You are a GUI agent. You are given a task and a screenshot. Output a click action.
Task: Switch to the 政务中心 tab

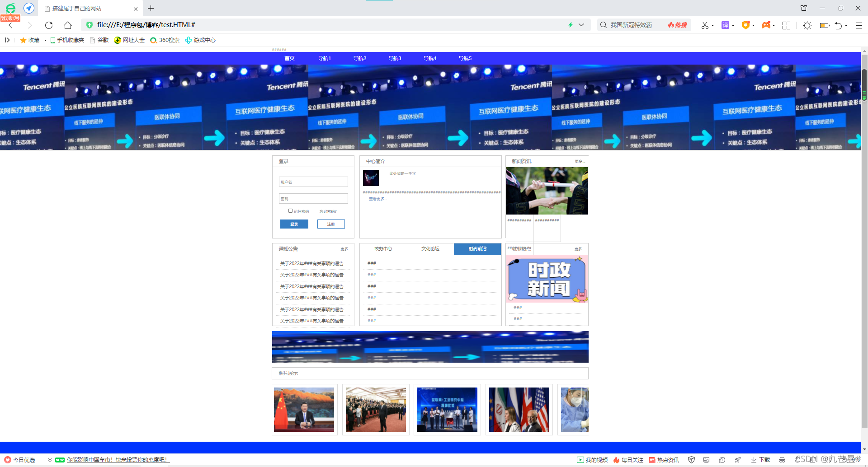click(383, 249)
